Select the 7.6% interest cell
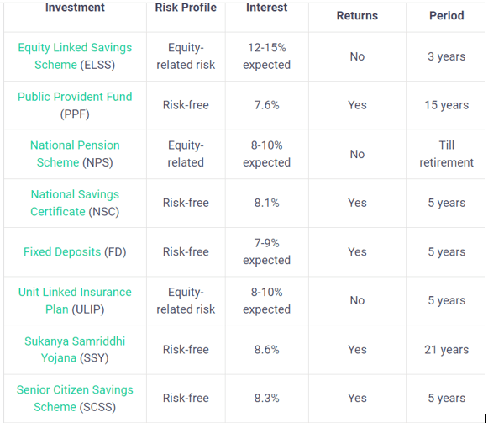Screen dimensions: 504x423 (x=267, y=105)
